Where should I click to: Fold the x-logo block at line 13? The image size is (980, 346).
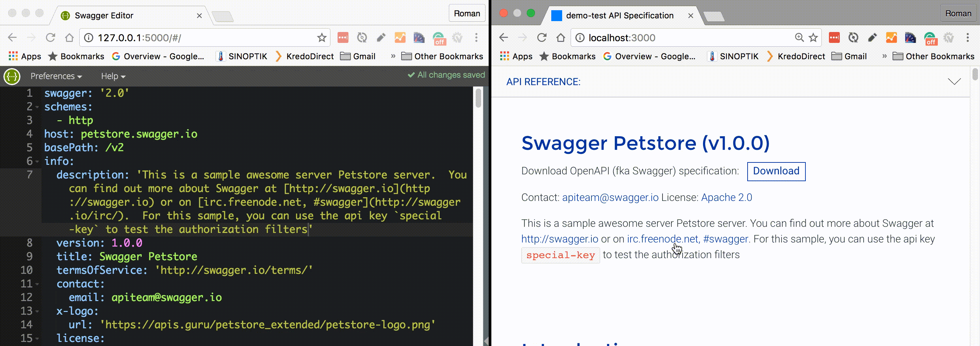[x=37, y=312]
